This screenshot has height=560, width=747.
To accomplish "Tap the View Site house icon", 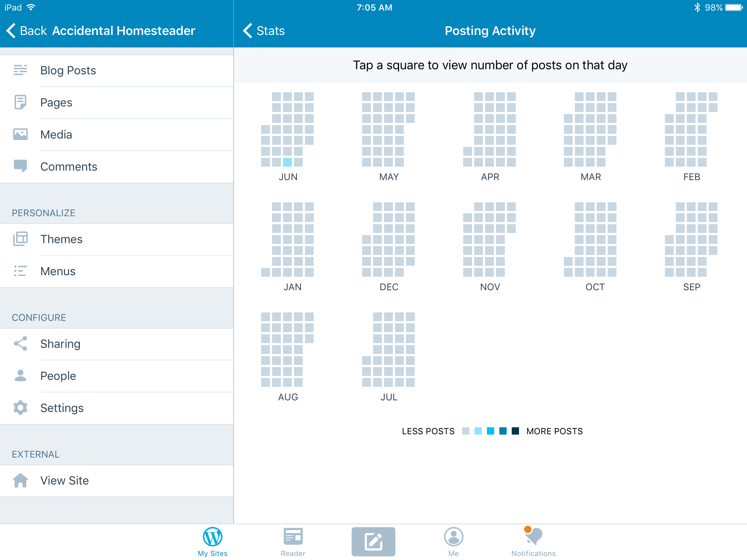I will click(x=20, y=480).
